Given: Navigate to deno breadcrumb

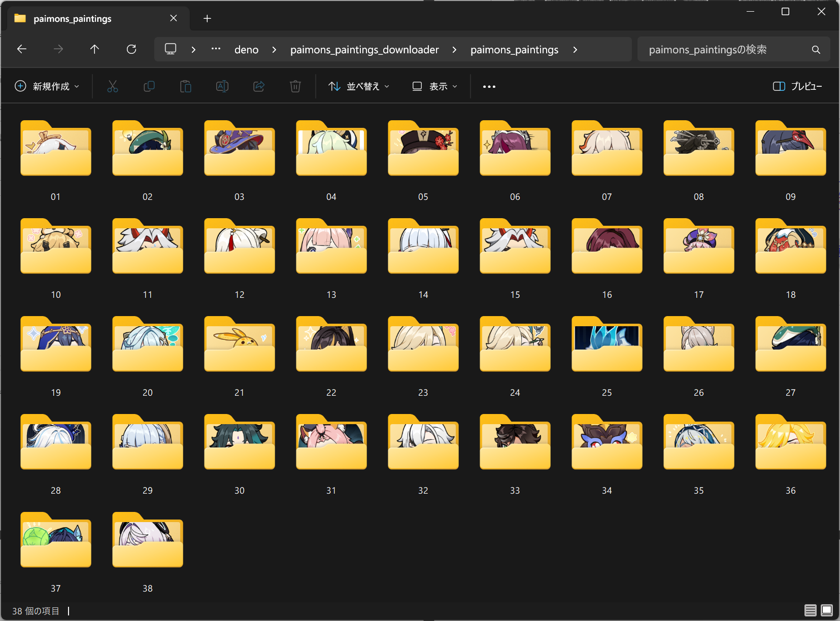Looking at the screenshot, I should (247, 50).
